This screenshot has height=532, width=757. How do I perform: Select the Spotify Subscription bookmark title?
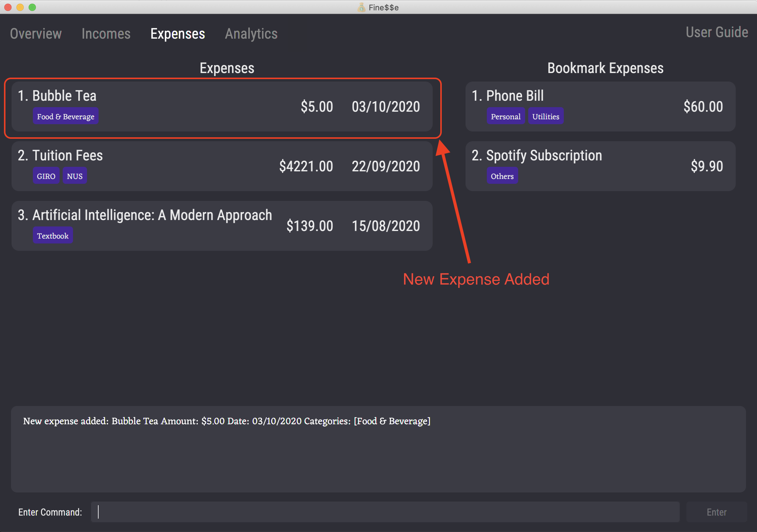544,156
